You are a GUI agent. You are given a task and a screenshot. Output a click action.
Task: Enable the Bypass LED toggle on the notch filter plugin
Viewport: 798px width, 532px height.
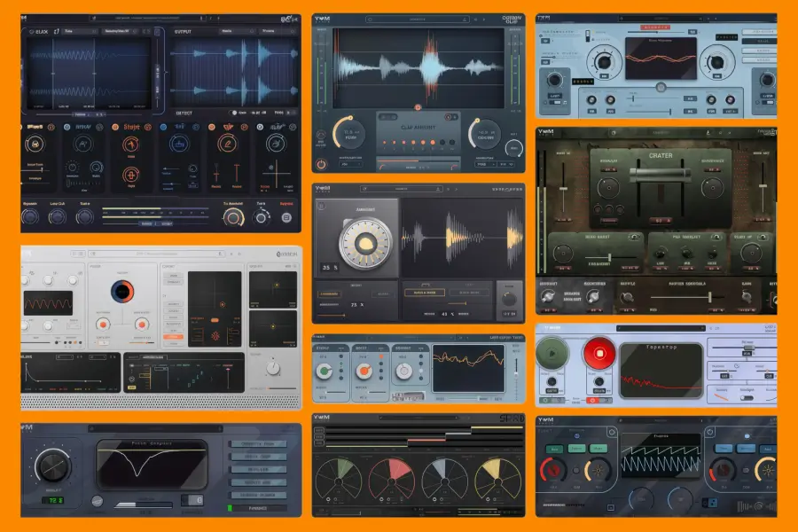point(230,507)
